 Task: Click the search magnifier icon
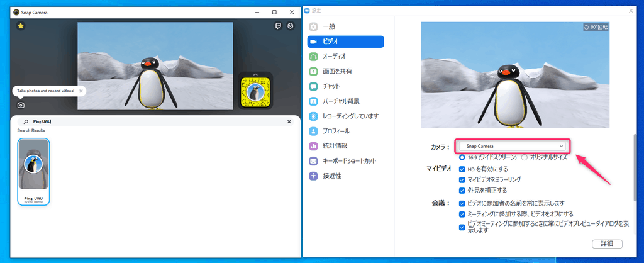pyautogui.click(x=25, y=121)
